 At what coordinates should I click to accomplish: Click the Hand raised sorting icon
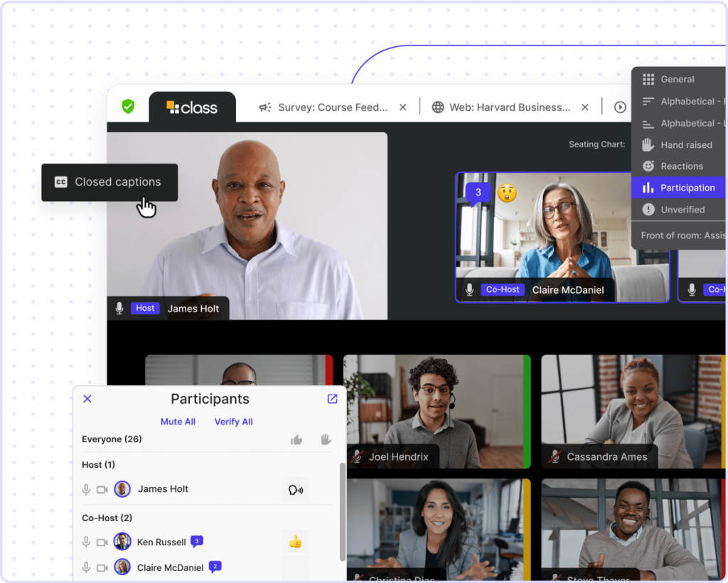click(649, 144)
